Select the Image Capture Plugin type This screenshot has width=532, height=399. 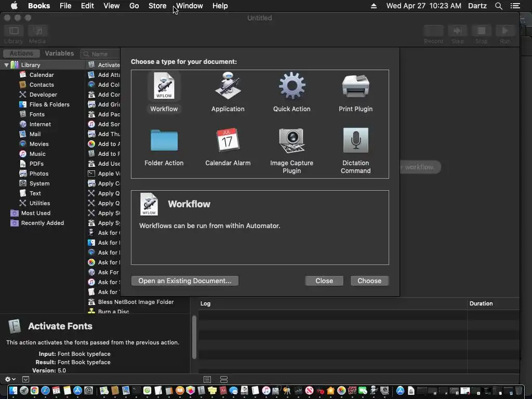click(x=292, y=151)
